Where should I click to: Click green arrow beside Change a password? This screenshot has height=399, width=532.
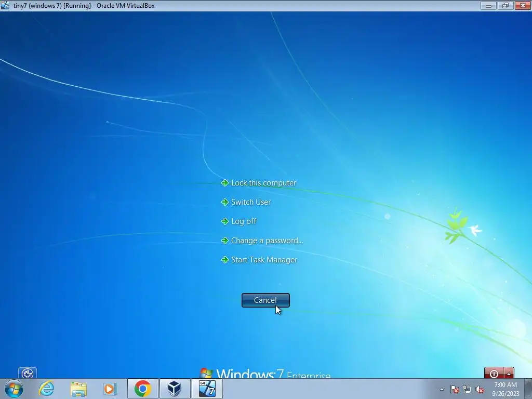click(x=224, y=241)
